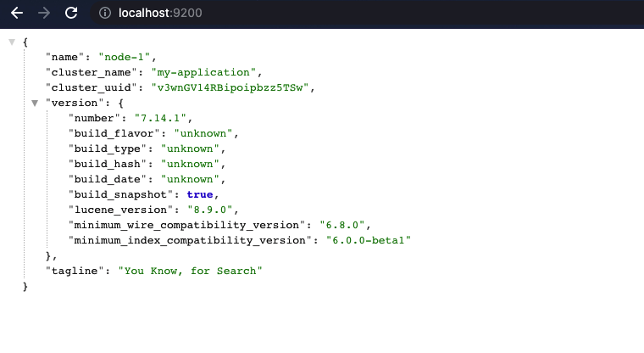Click the lucene_version "8.9.0" value

210,210
